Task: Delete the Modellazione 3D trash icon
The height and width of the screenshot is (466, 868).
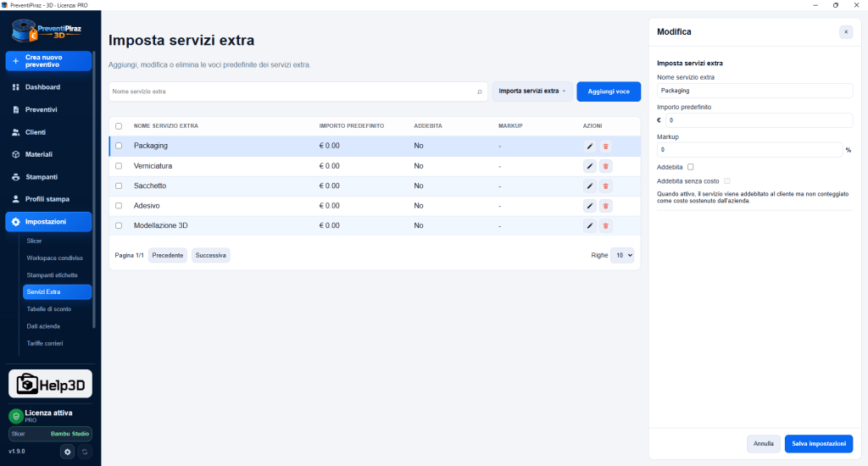Action: coord(605,226)
